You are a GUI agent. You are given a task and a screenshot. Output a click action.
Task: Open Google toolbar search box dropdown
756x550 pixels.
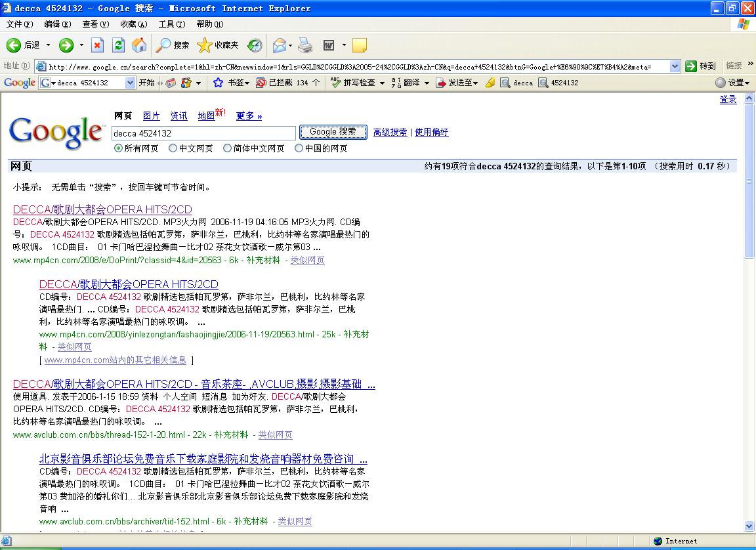(130, 83)
